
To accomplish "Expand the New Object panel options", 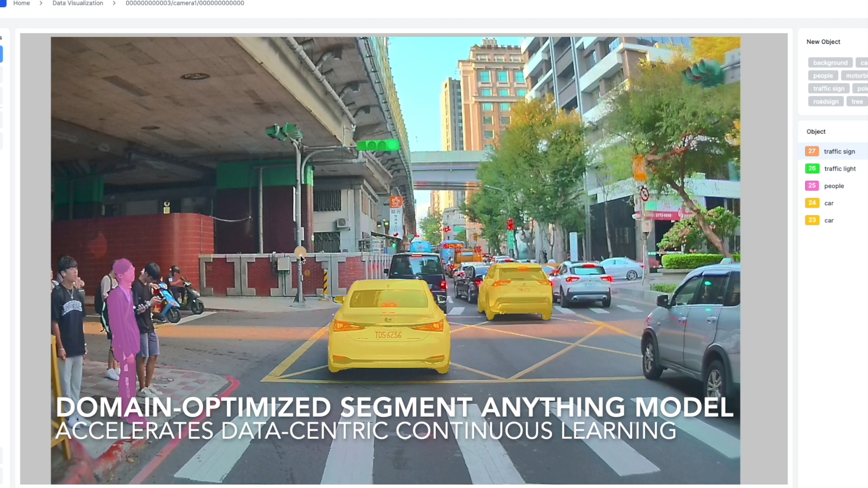I will pos(825,41).
